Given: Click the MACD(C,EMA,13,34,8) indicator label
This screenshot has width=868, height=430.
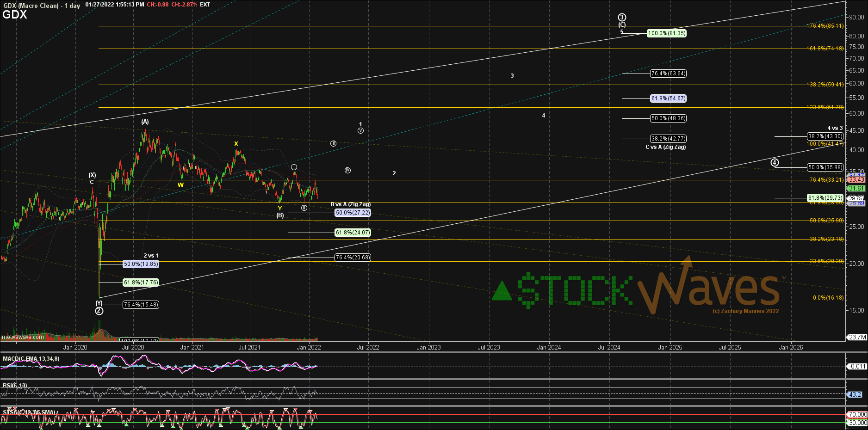Looking at the screenshot, I should 31,359.
